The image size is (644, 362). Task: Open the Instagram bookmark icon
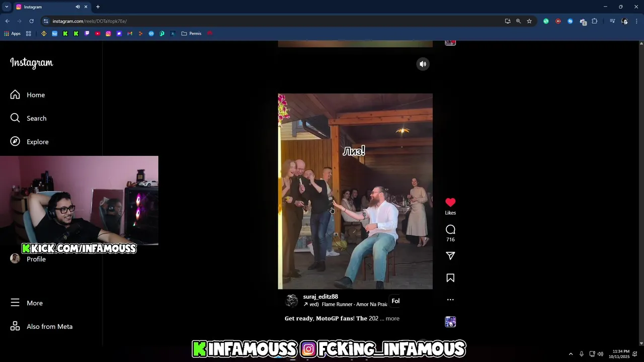pos(108,34)
